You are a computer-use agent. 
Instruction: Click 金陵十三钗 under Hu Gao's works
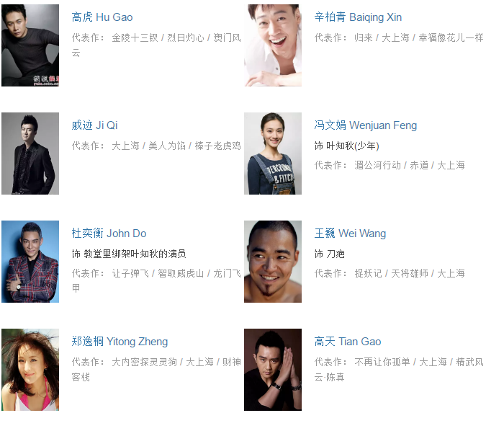click(135, 38)
